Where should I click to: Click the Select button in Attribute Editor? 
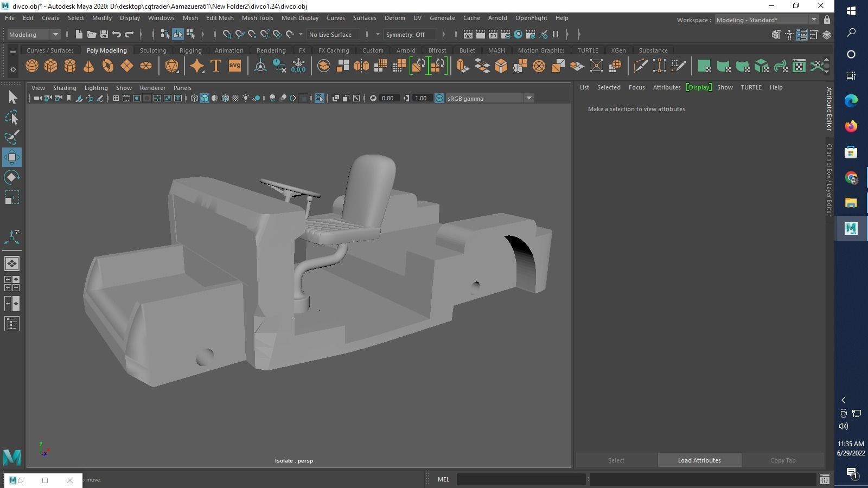(616, 460)
